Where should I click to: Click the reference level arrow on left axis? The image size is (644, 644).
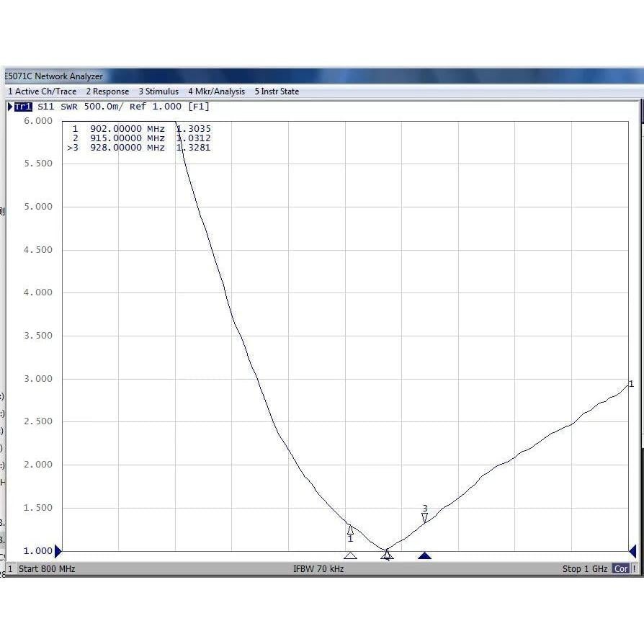(x=58, y=551)
